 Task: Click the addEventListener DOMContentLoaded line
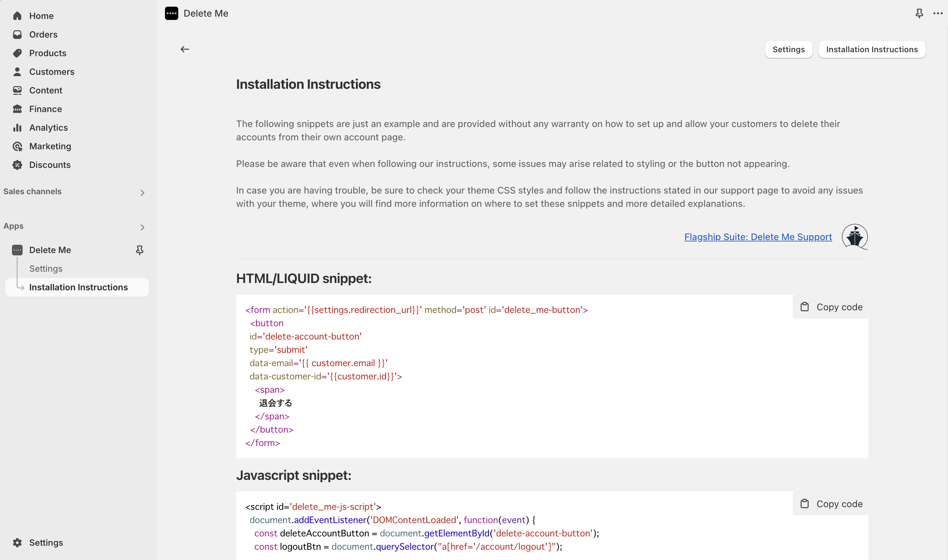[393, 520]
